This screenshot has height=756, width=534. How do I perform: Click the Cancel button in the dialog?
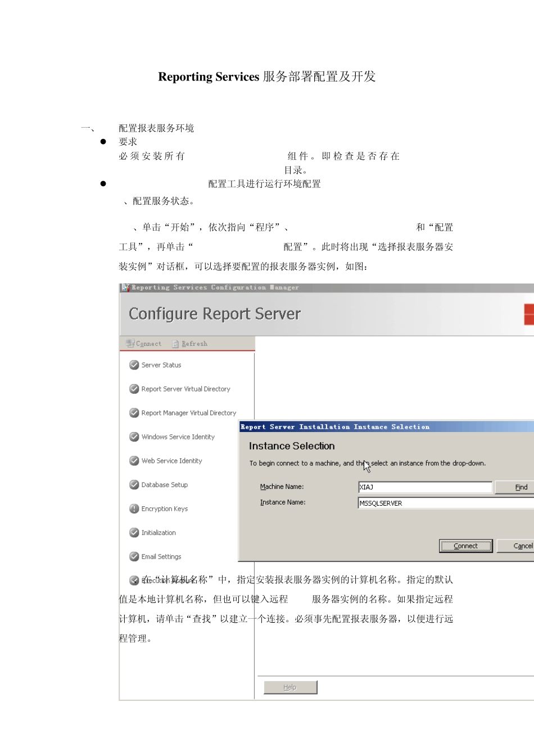pyautogui.click(x=515, y=546)
